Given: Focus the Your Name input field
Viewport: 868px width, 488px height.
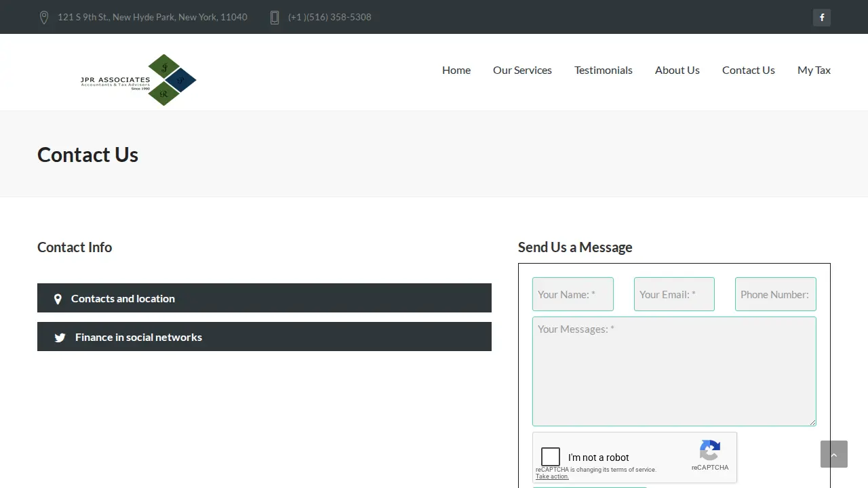Looking at the screenshot, I should click(x=573, y=294).
